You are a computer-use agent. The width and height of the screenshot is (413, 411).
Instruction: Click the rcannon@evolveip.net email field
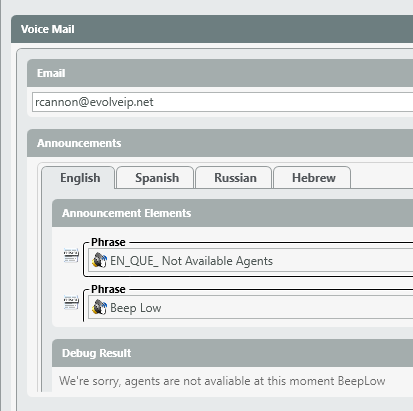point(222,102)
